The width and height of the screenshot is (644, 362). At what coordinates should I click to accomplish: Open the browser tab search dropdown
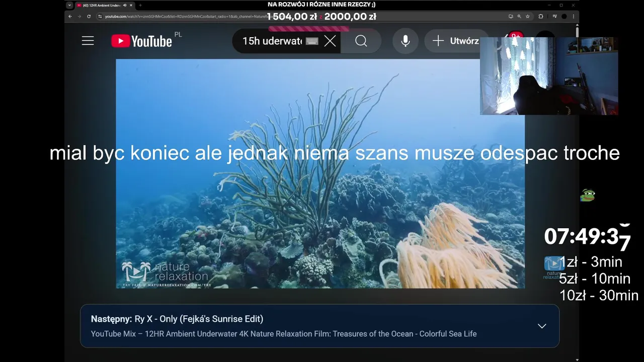[70, 5]
